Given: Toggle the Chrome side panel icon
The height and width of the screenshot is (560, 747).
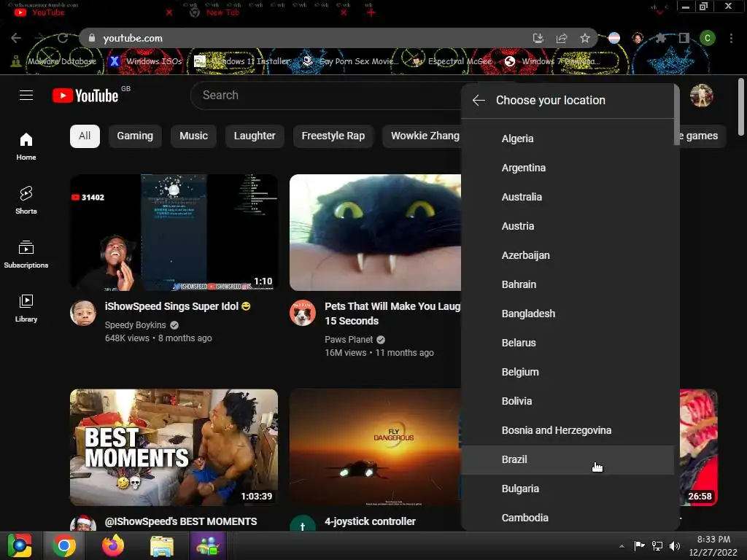Looking at the screenshot, I should click(x=684, y=38).
